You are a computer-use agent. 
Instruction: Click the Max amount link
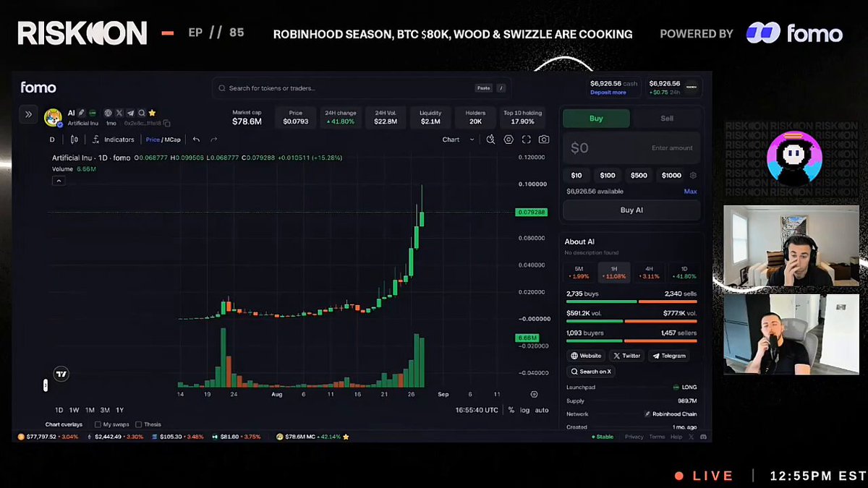click(691, 192)
